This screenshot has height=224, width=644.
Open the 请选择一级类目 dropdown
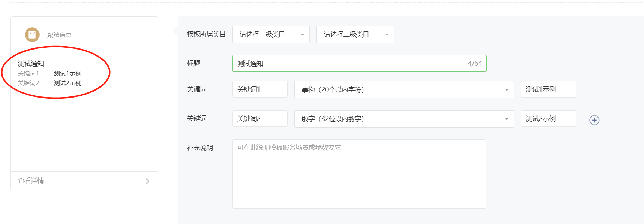click(x=271, y=34)
